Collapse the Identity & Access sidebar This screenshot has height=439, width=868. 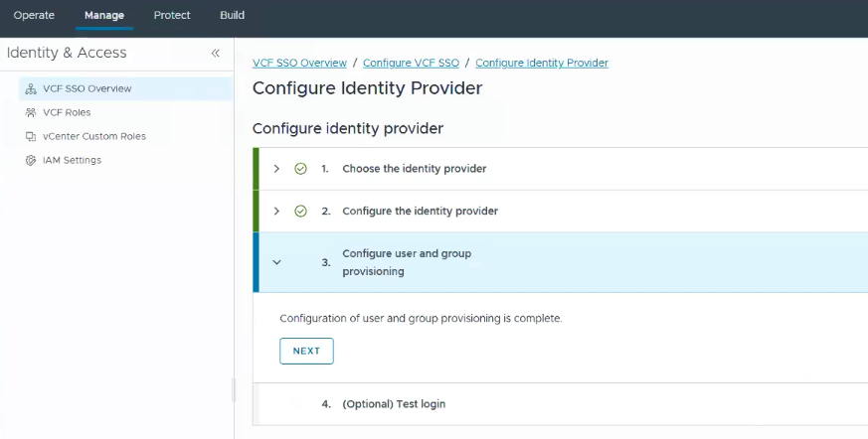[x=216, y=53]
